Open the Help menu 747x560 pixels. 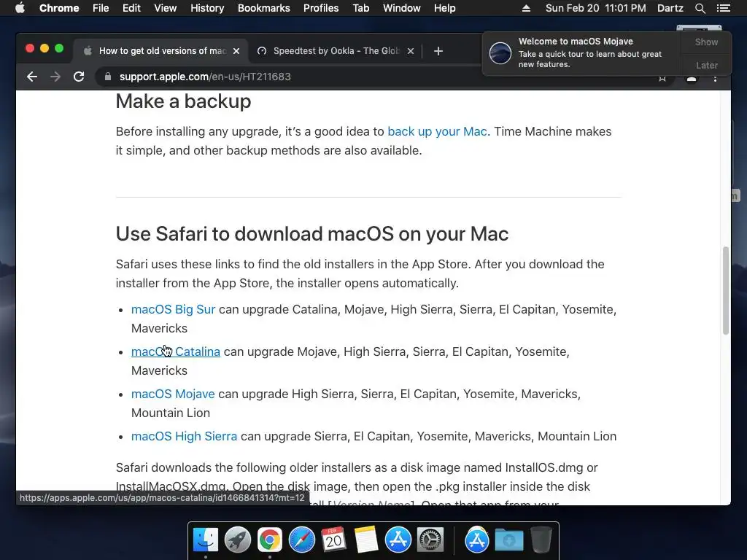point(444,8)
